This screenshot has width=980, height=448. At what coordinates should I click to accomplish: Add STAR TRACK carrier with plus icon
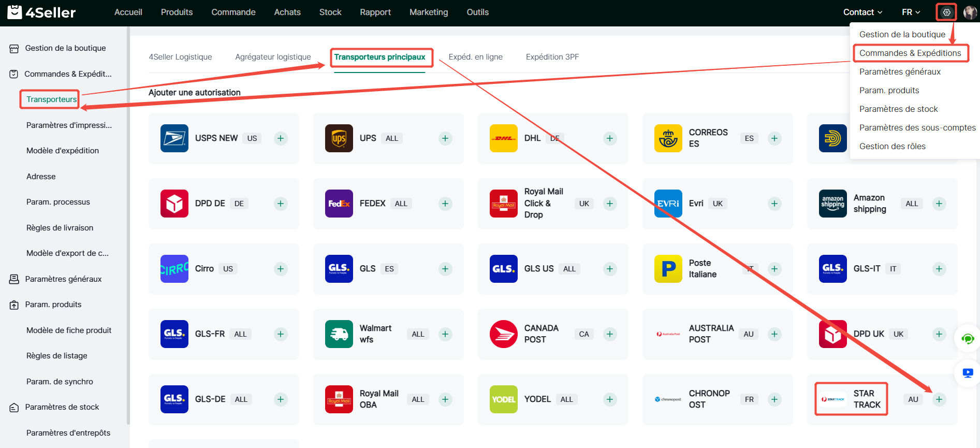939,399
